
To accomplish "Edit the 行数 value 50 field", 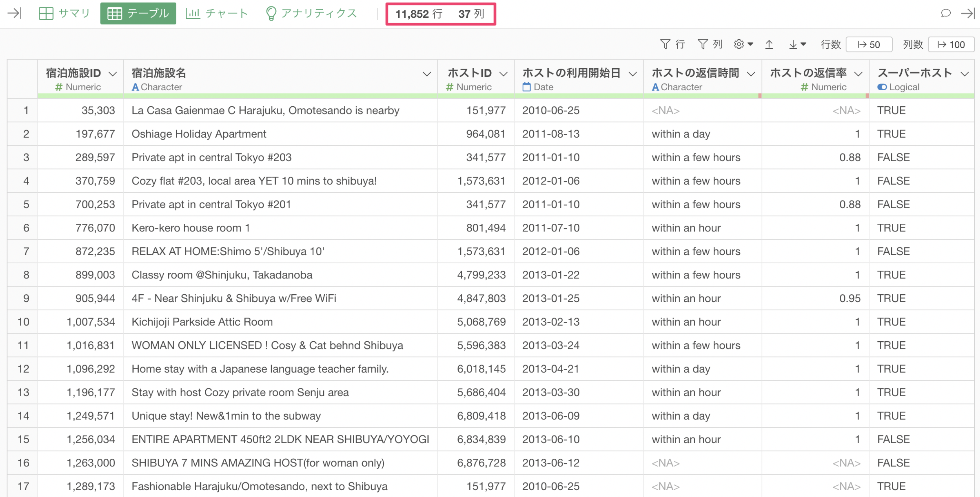I will pyautogui.click(x=869, y=44).
